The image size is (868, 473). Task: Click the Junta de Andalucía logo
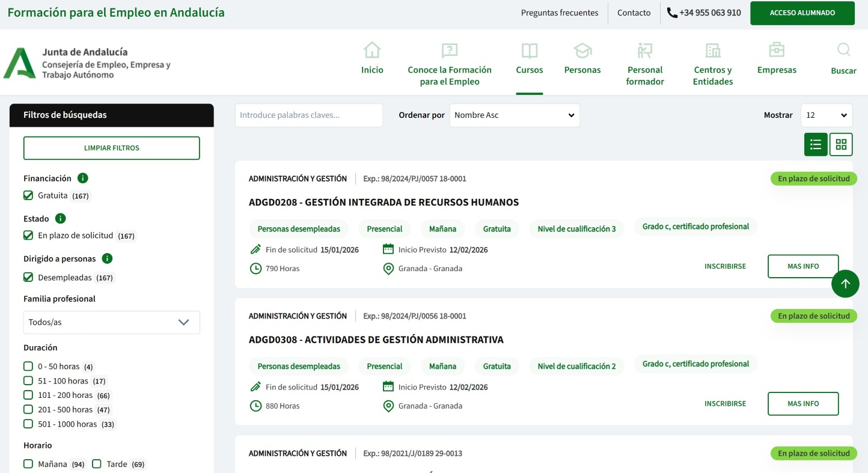tap(19, 63)
